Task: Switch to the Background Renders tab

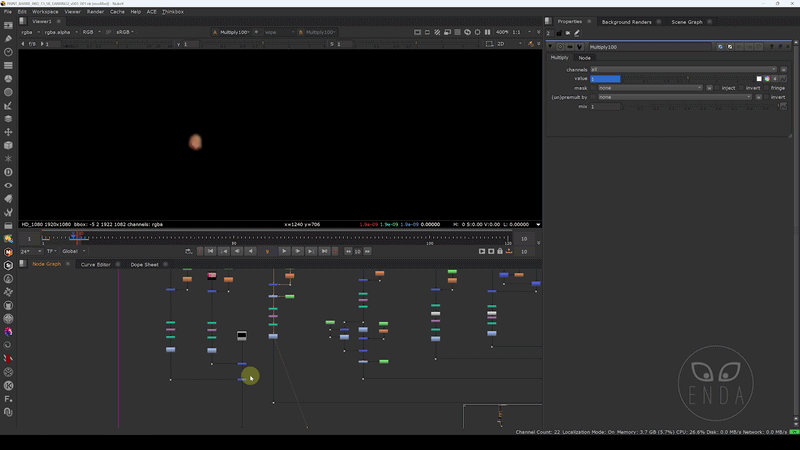Action: point(626,22)
